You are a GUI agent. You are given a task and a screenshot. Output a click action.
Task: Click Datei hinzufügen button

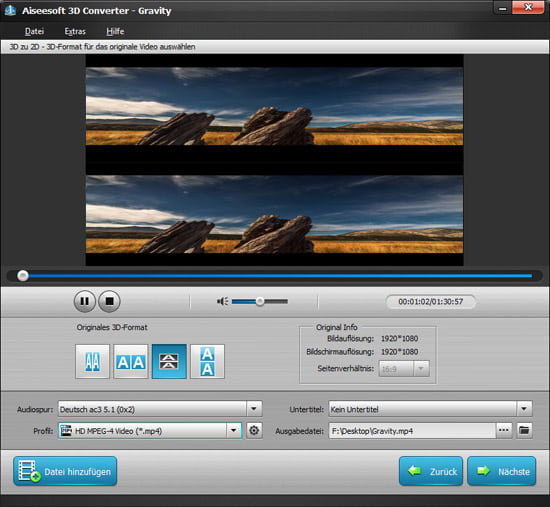(x=65, y=471)
